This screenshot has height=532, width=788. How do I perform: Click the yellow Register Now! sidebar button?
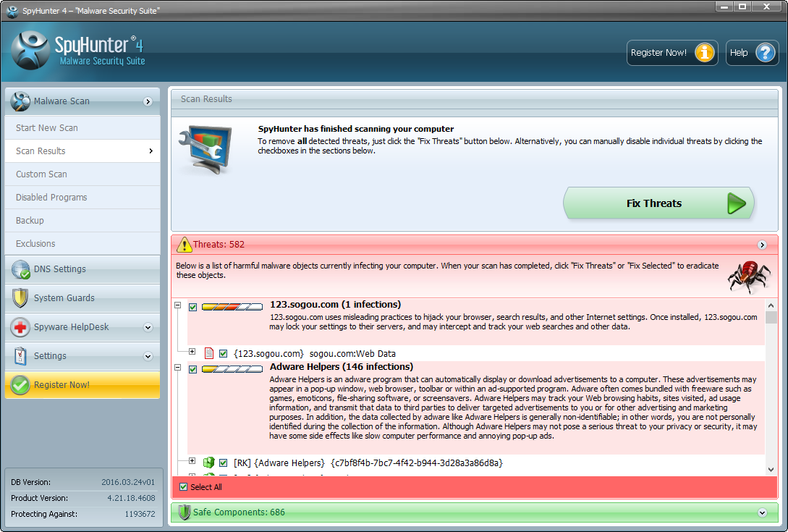[82, 384]
